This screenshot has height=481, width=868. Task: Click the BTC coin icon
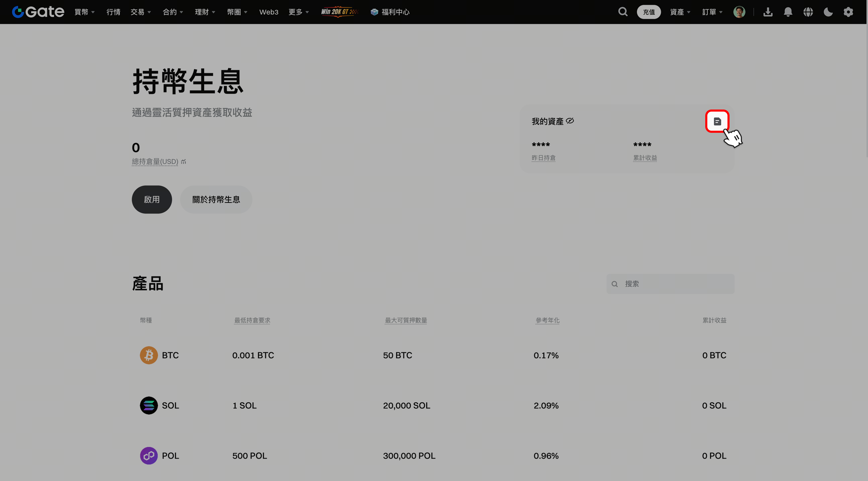click(149, 355)
